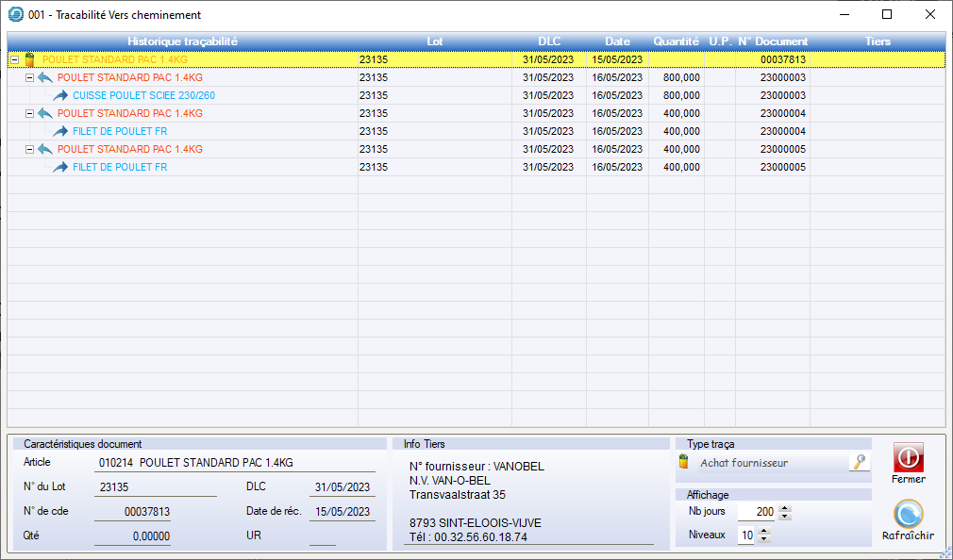Viewport: 953px width, 560px height.
Task: Click the arrow icon beside CUISSE POULET SCIEE
Action: tap(61, 95)
